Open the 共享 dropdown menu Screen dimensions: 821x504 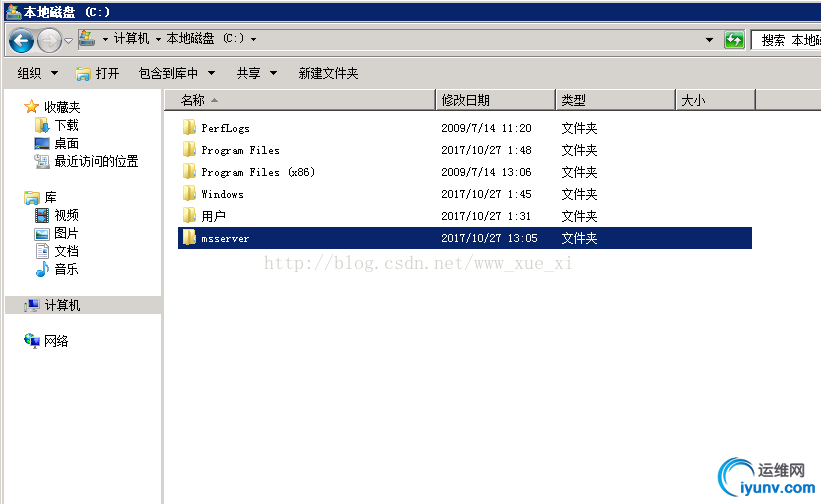click(257, 73)
